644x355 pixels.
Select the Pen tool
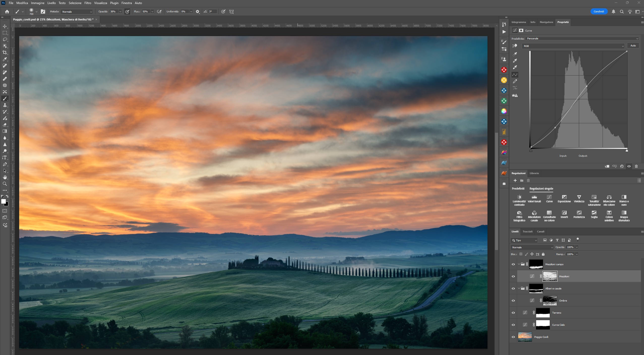(x=5, y=164)
